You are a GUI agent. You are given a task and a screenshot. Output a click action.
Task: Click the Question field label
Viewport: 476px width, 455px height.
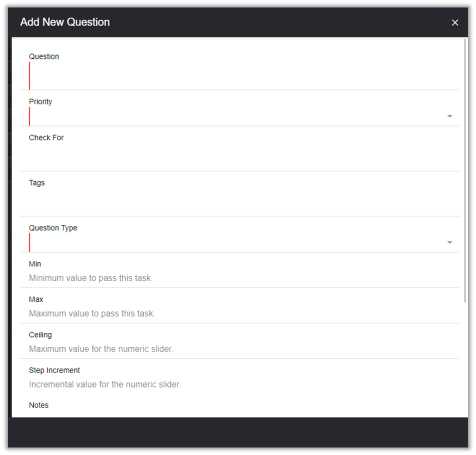click(44, 56)
